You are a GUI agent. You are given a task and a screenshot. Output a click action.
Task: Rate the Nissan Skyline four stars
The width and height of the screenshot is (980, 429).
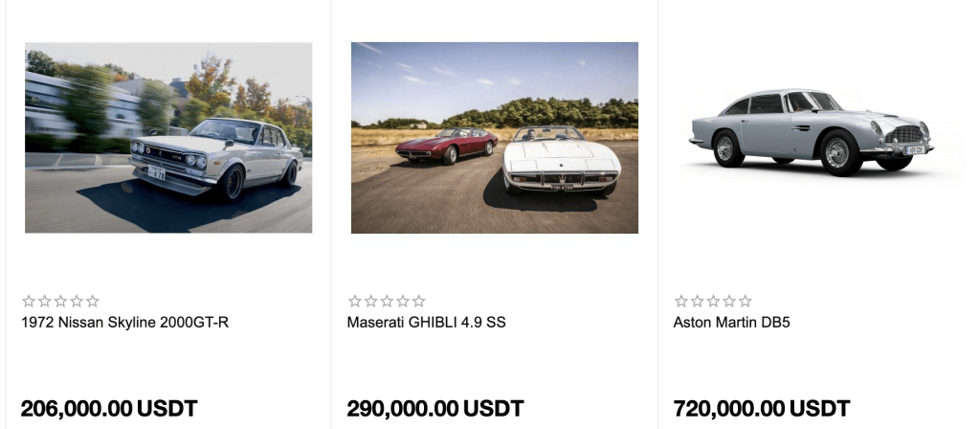coord(77,301)
